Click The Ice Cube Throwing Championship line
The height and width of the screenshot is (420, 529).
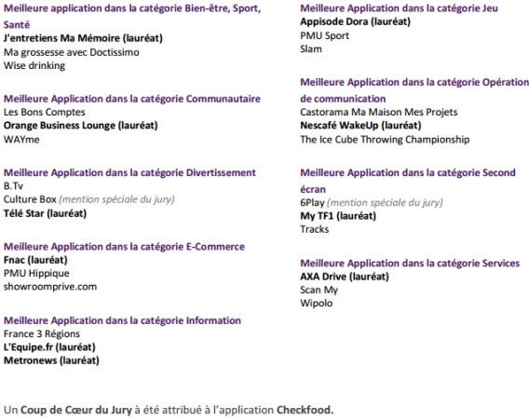pyautogui.click(x=385, y=140)
